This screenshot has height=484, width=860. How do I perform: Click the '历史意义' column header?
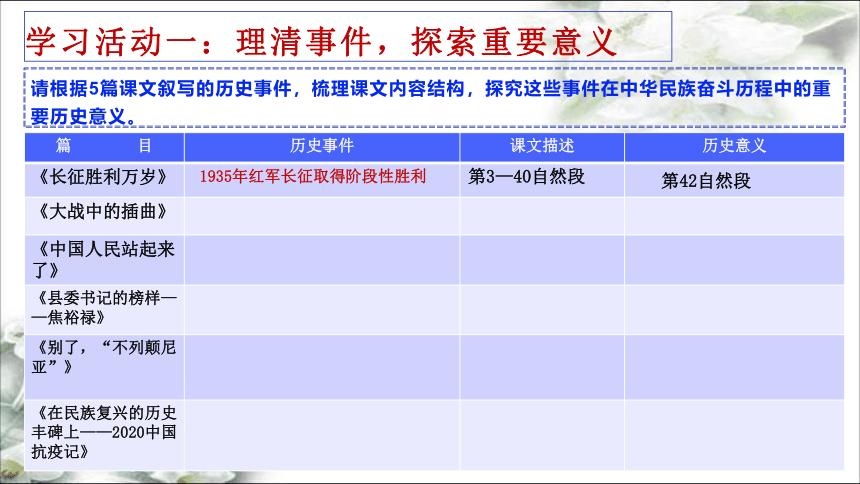734,146
